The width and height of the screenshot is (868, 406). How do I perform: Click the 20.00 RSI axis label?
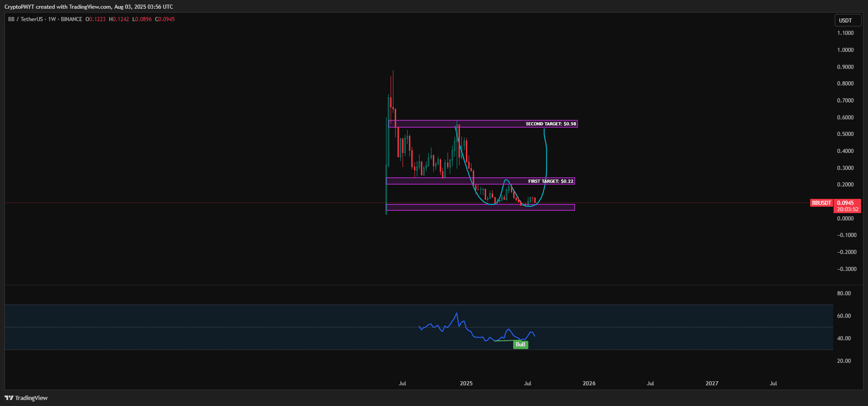[x=844, y=361]
